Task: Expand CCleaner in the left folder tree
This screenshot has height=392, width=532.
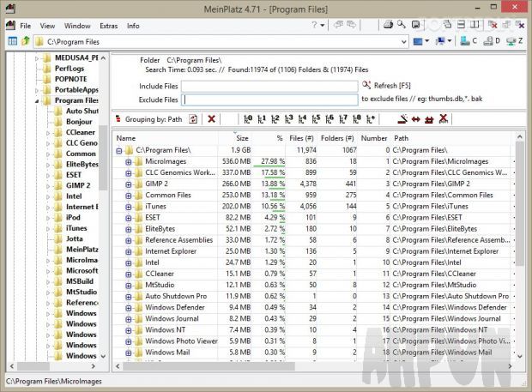Action: coord(48,133)
